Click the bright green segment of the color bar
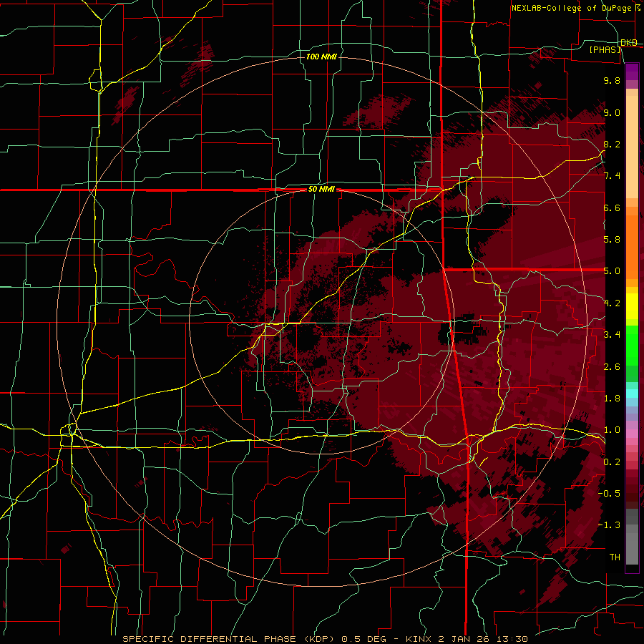644x644 pixels. point(632,346)
